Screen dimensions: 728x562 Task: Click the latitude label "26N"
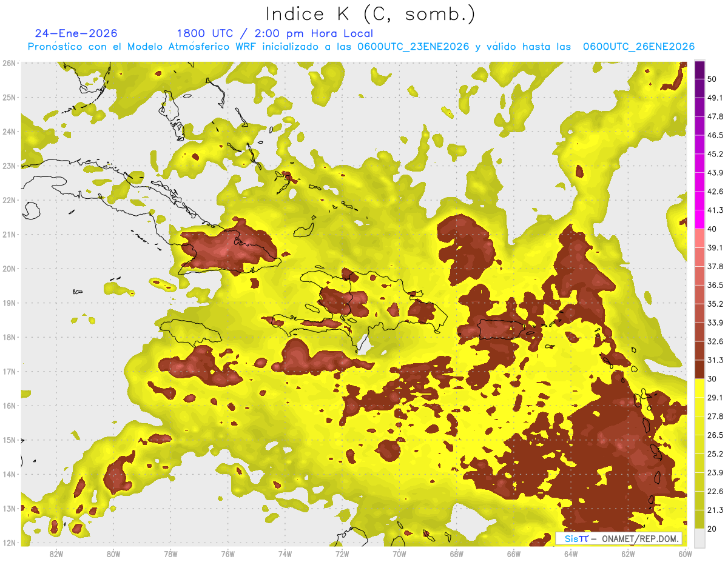pyautogui.click(x=10, y=63)
